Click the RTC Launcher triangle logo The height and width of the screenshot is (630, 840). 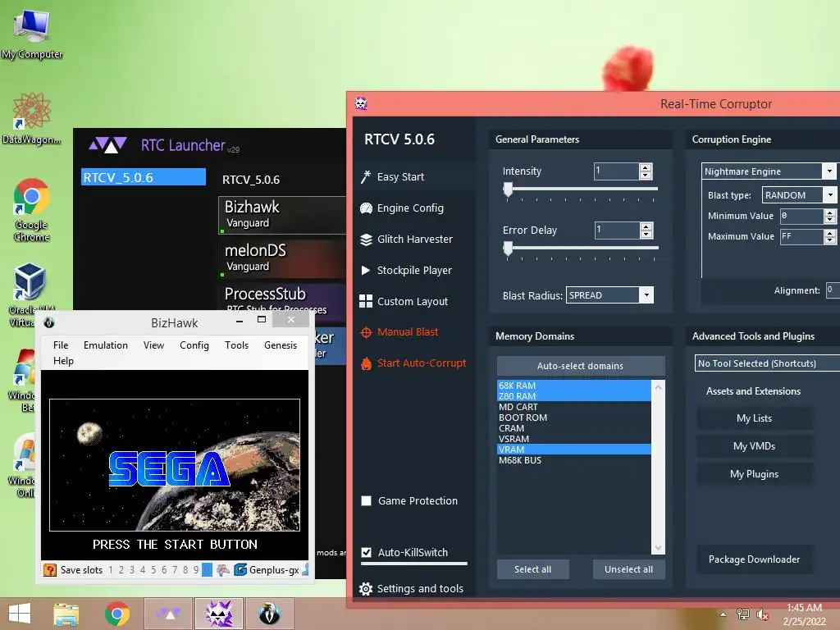tap(107, 144)
